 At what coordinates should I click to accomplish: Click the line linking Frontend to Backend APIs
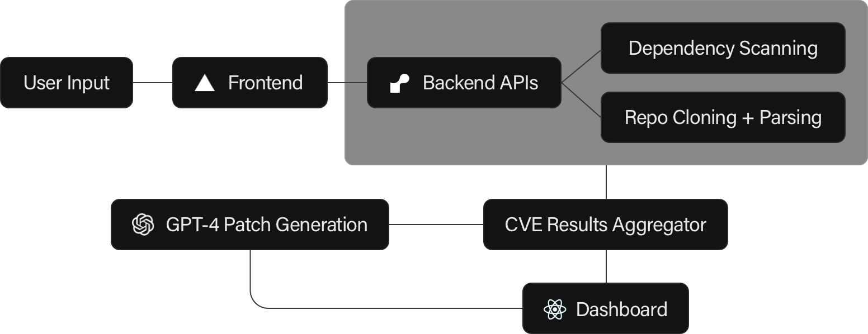tap(347, 83)
